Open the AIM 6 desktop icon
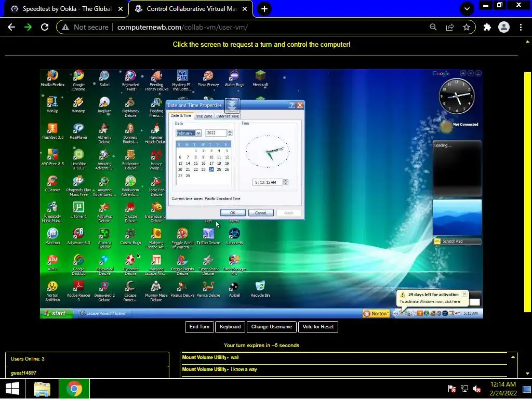This screenshot has width=532, height=399. (52, 262)
